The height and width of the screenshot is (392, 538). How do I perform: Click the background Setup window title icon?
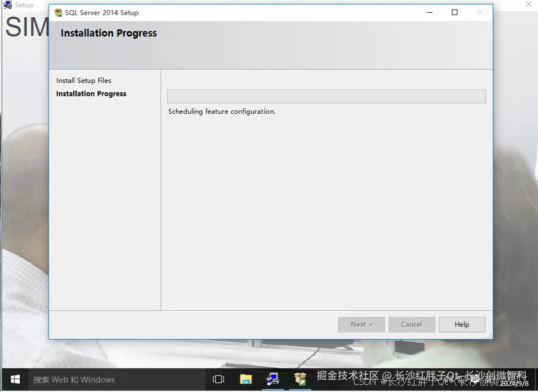[x=8, y=5]
